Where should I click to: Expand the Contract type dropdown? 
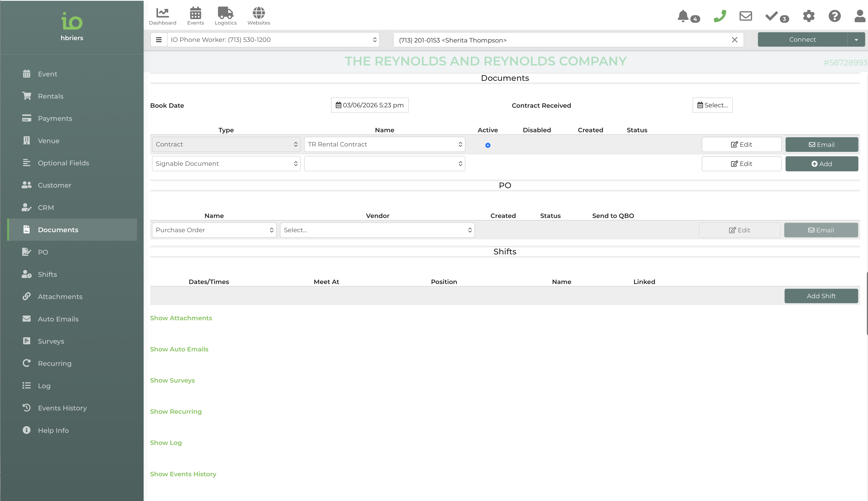click(x=226, y=145)
